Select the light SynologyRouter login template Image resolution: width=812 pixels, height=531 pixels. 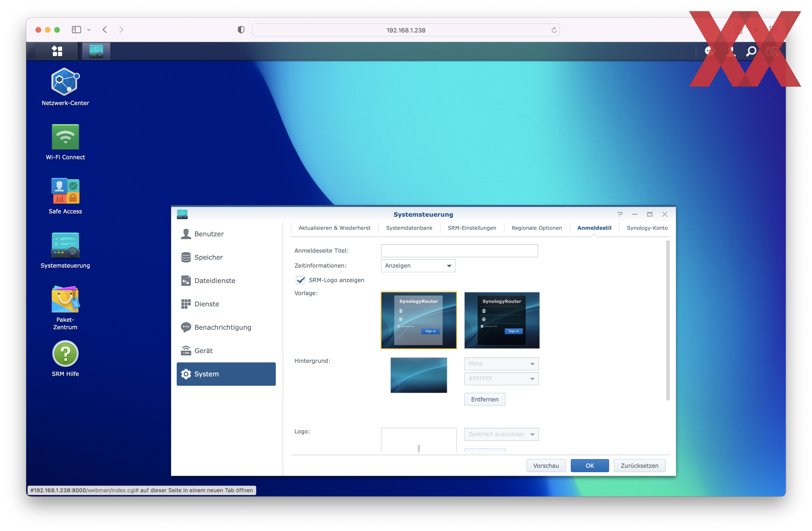click(x=419, y=320)
